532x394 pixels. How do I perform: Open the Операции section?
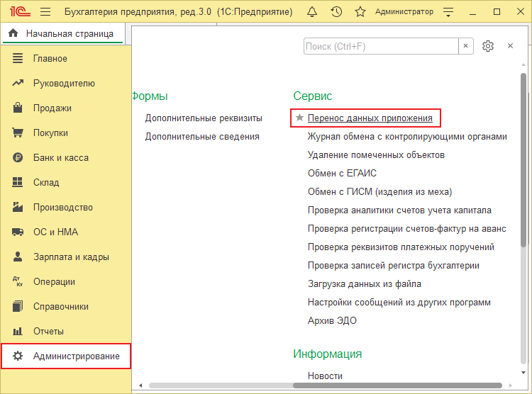pos(54,282)
